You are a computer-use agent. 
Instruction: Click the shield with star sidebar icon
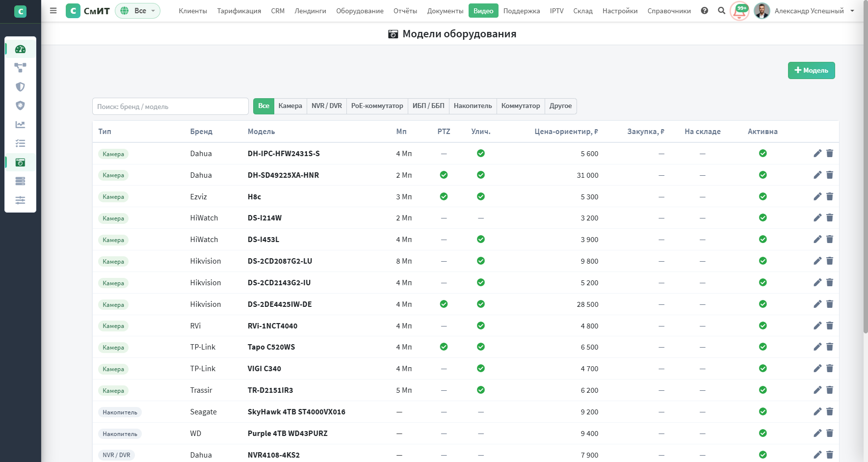coord(20,106)
